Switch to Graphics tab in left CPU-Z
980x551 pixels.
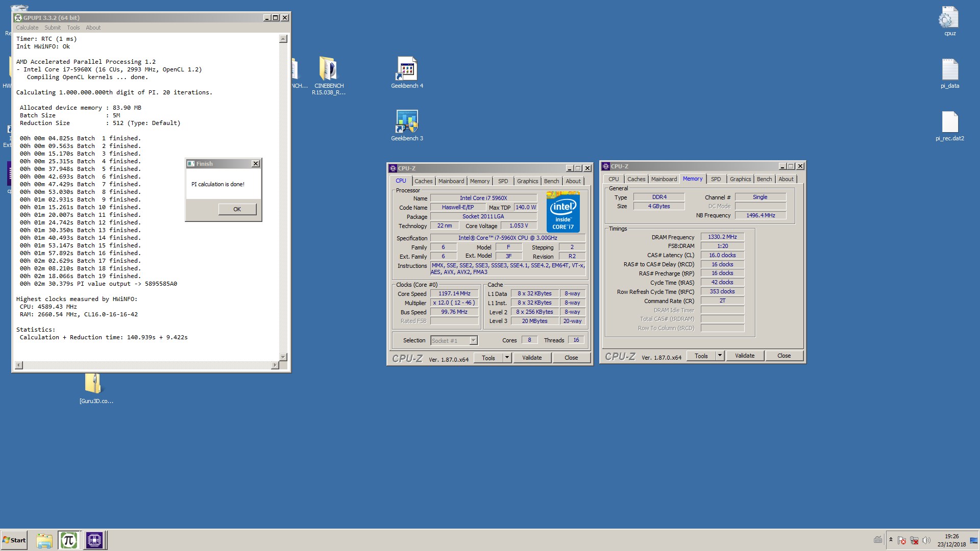(x=527, y=181)
